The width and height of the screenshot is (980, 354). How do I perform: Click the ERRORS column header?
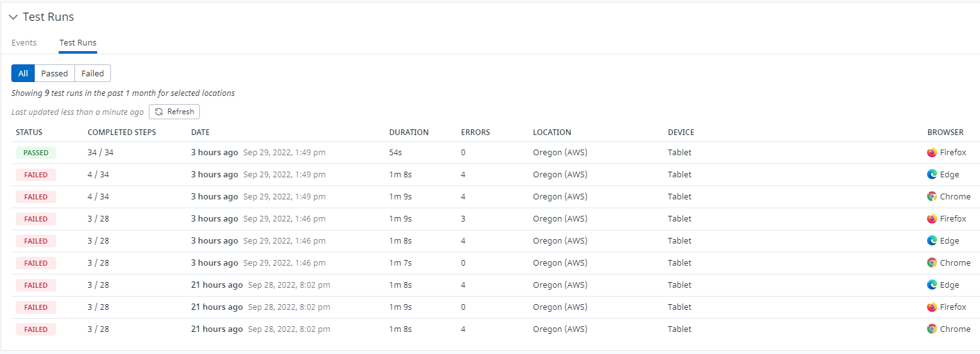[x=475, y=133]
